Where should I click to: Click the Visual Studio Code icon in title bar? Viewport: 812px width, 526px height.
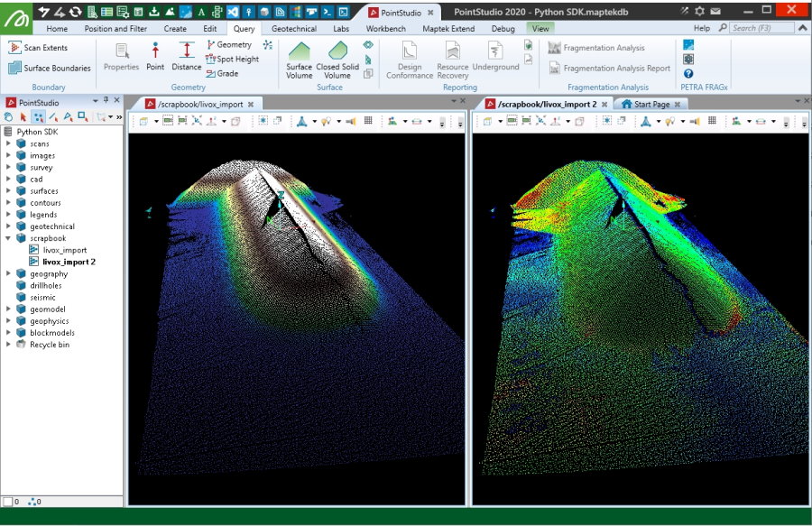[233, 12]
